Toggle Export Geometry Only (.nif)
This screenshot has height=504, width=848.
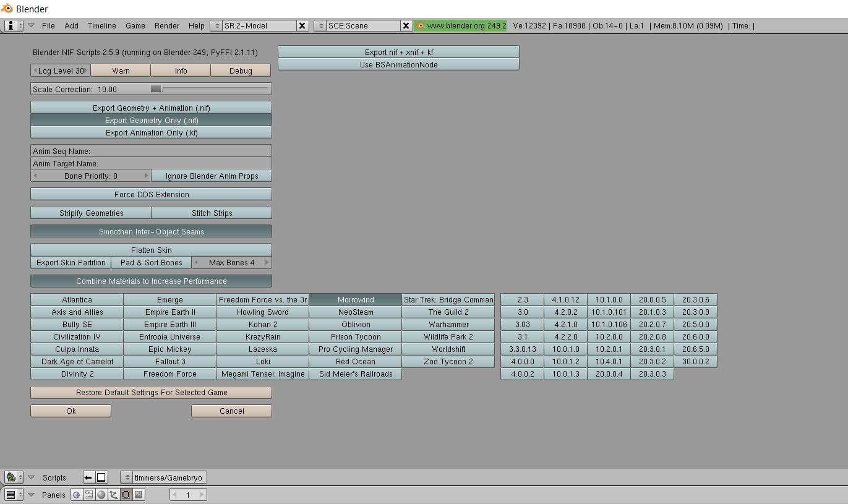coord(151,120)
